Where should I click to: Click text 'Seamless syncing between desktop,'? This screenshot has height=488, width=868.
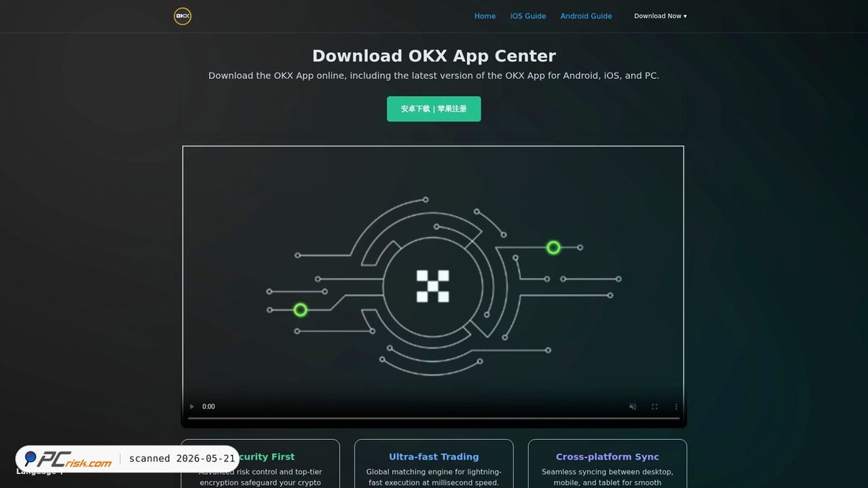[608, 472]
